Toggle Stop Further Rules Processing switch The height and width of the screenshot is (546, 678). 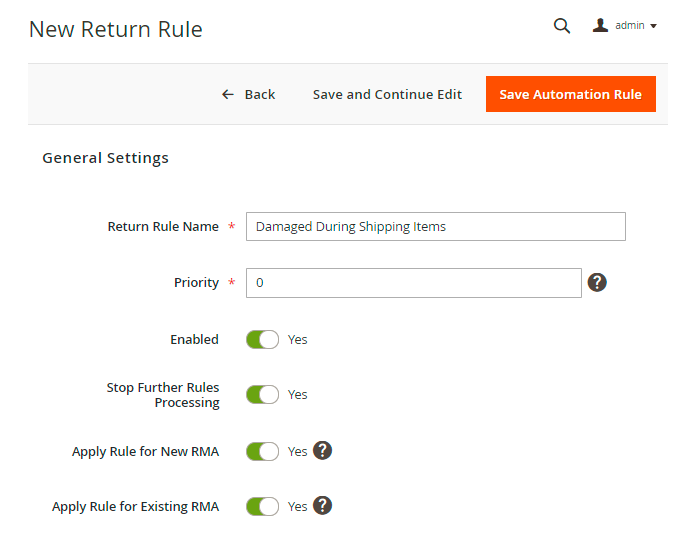click(262, 394)
